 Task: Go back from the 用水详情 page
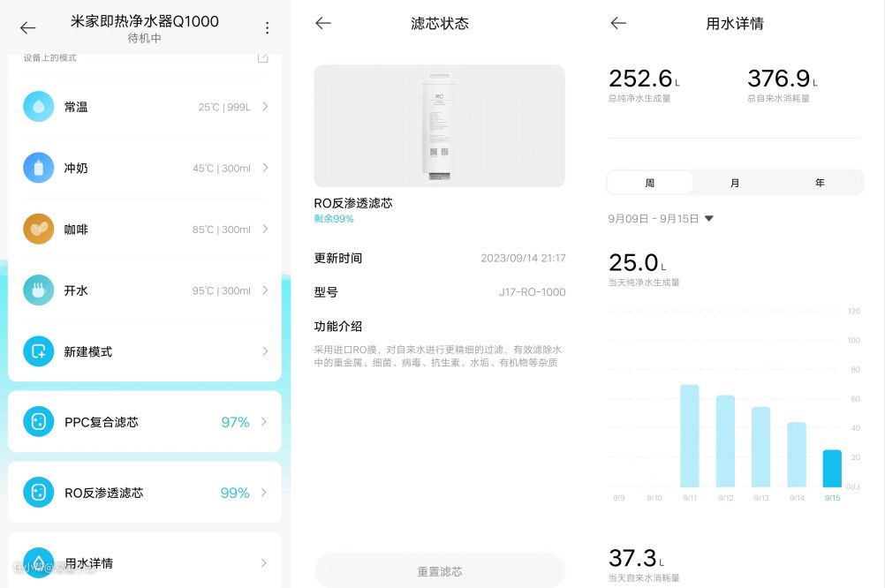[x=618, y=24]
